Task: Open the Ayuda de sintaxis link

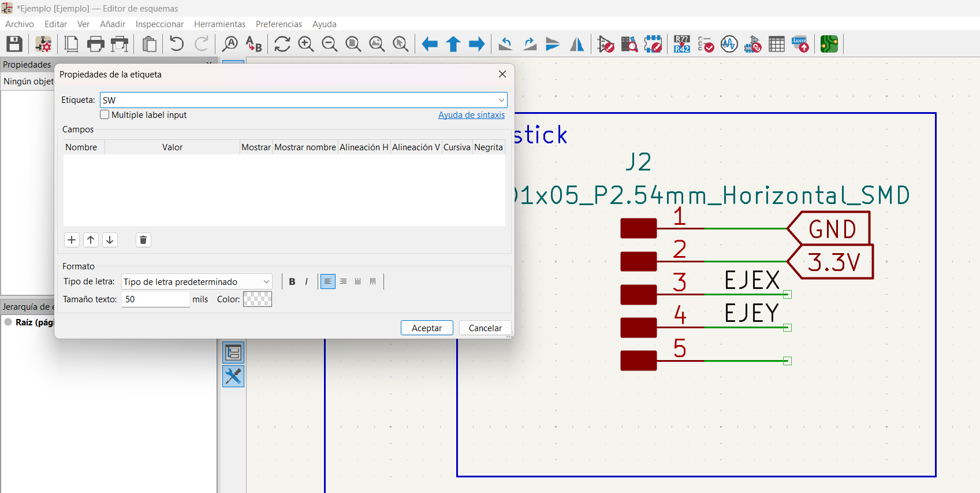Action: coord(471,115)
